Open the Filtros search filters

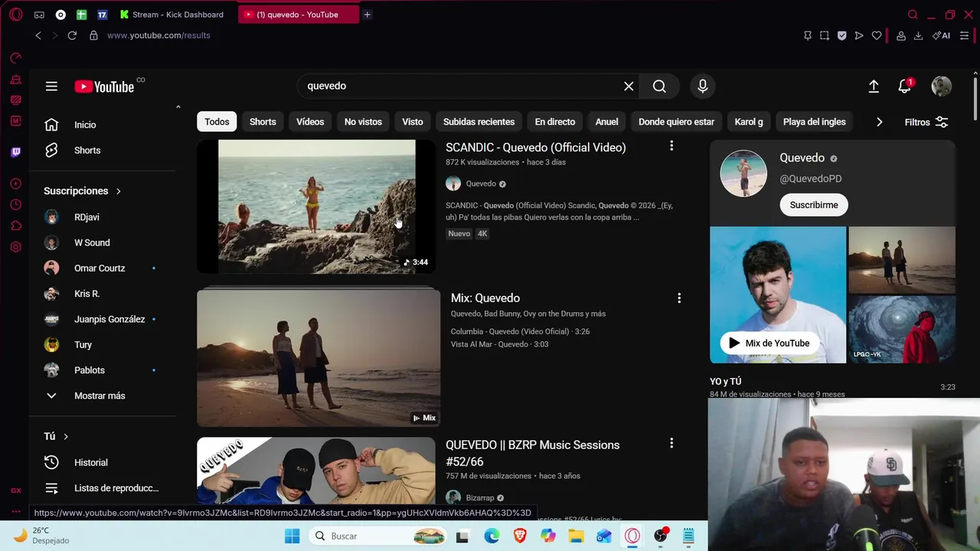click(x=926, y=122)
